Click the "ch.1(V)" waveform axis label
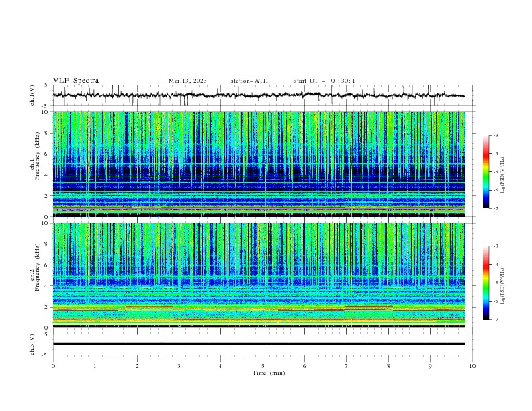This screenshot has width=532, height=411. click(32, 95)
